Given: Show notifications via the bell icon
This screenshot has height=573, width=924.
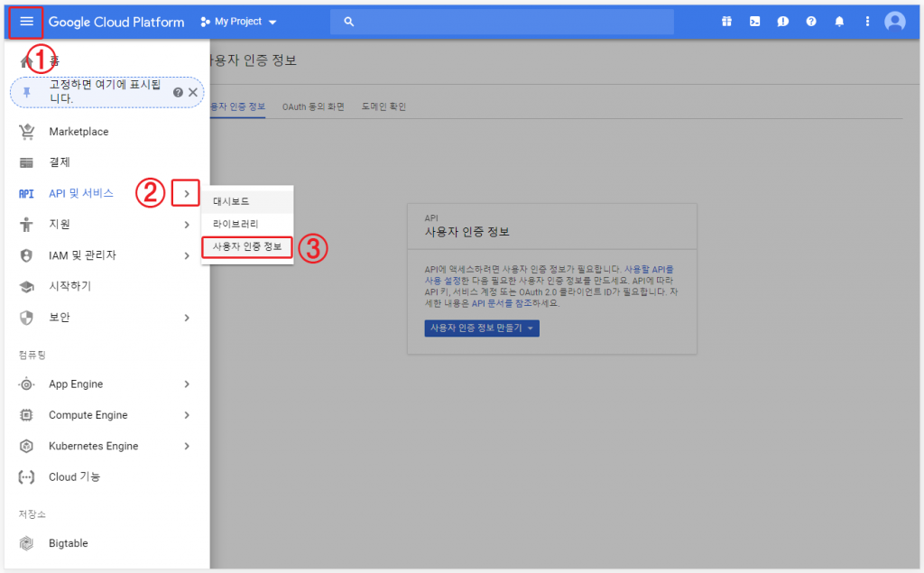Looking at the screenshot, I should click(839, 22).
